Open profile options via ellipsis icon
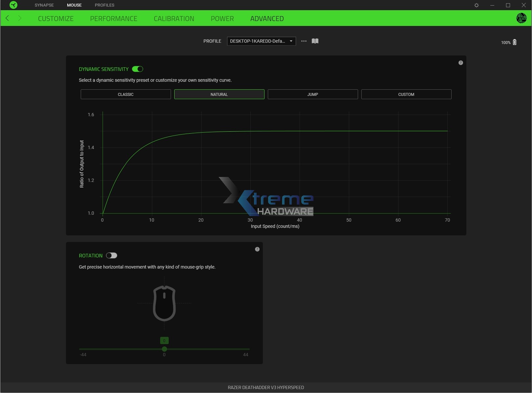532x393 pixels. [x=303, y=41]
